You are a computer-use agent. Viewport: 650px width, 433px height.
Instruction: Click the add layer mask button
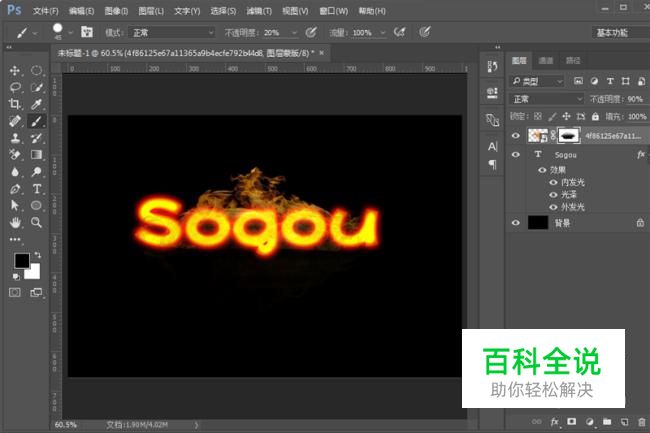coord(572,422)
